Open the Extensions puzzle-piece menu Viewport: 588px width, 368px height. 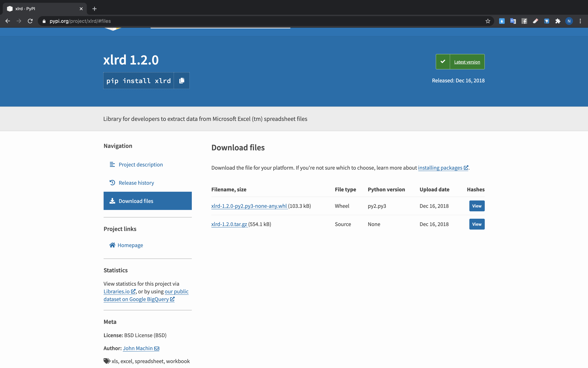(x=558, y=21)
